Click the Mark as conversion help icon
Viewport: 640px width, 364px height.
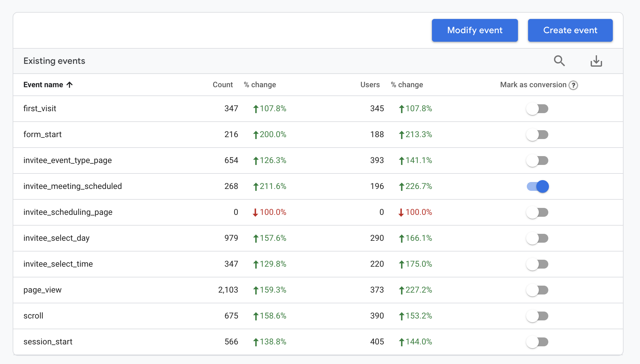coord(573,85)
